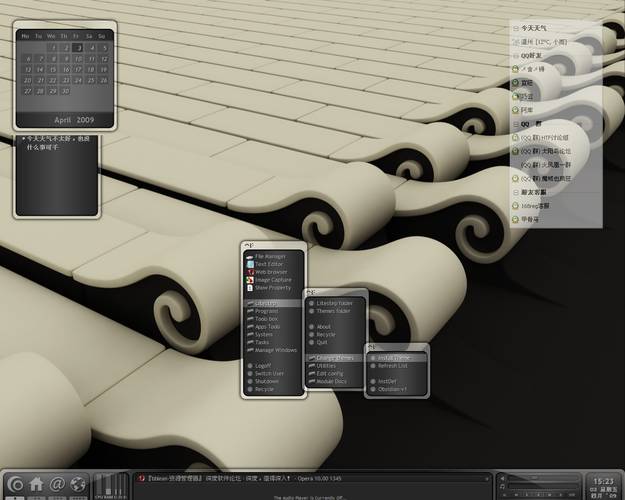Select Logoff in the main menu
Image resolution: width=625 pixels, height=500 pixels.
pos(264,366)
